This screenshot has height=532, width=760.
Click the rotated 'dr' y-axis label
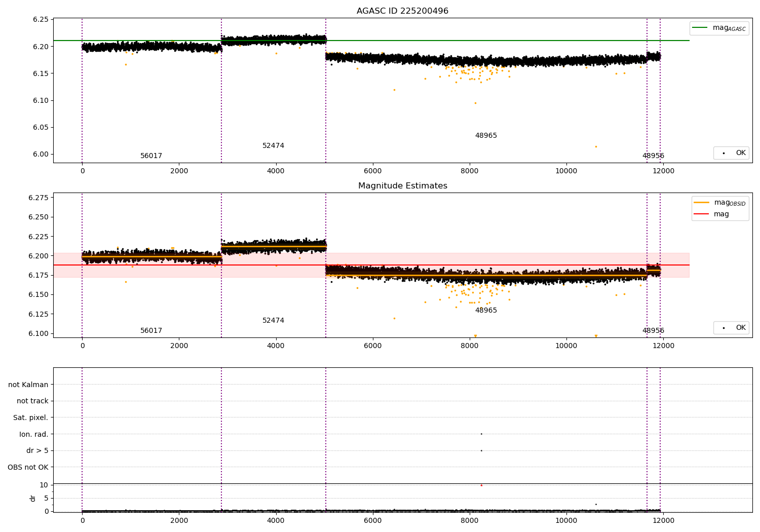coord(33,498)
